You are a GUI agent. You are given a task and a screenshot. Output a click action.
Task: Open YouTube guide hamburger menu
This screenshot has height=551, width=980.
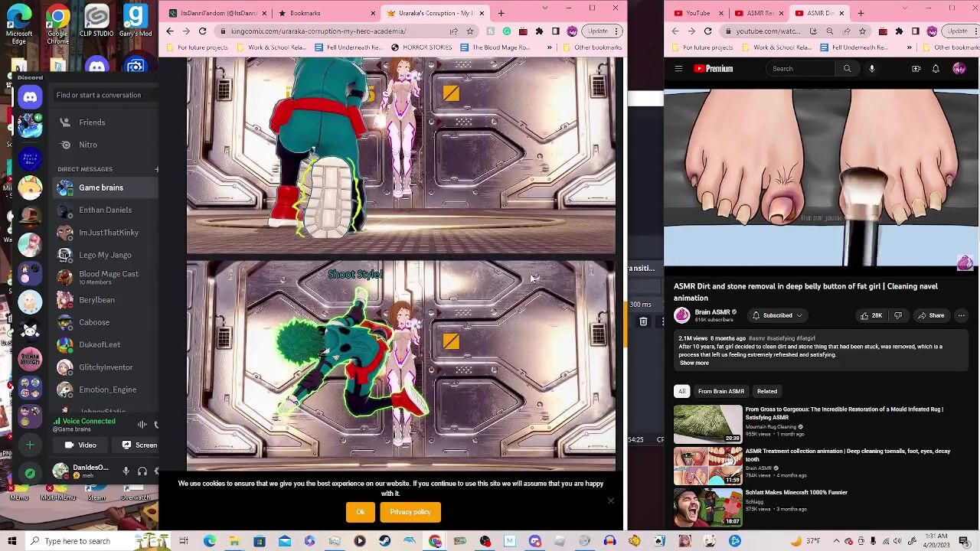(678, 69)
